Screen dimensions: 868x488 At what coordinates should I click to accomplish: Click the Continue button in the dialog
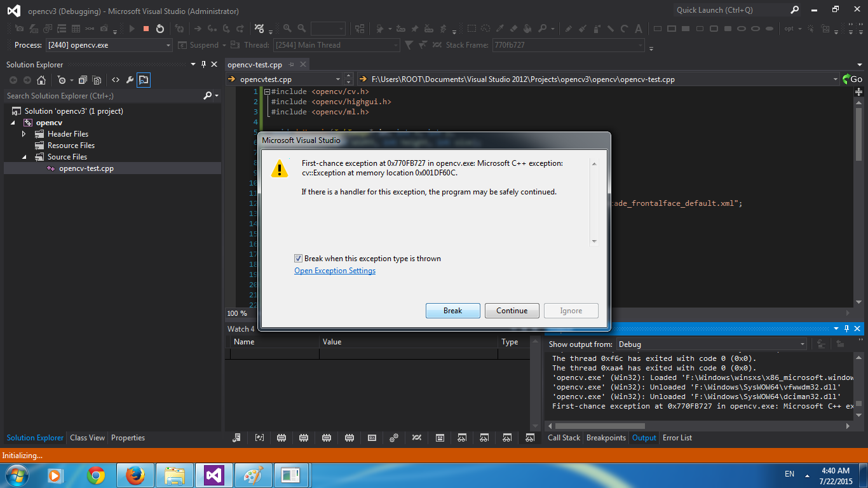pos(512,311)
